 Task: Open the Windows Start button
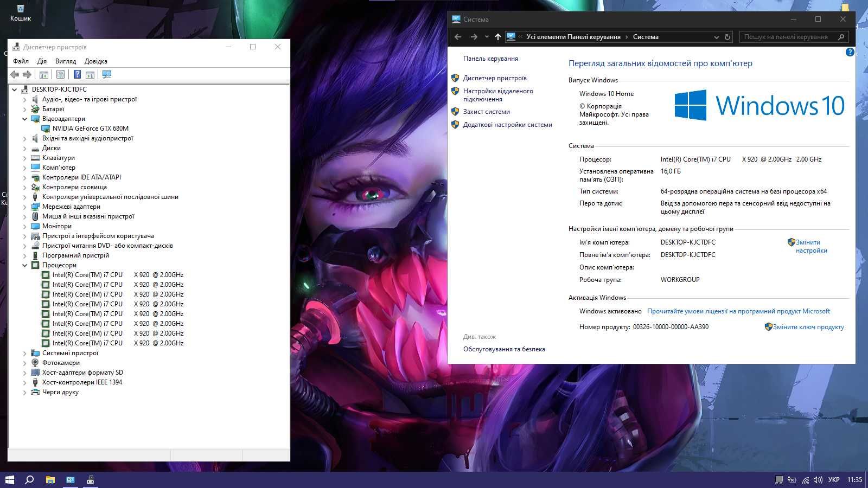click(x=9, y=479)
